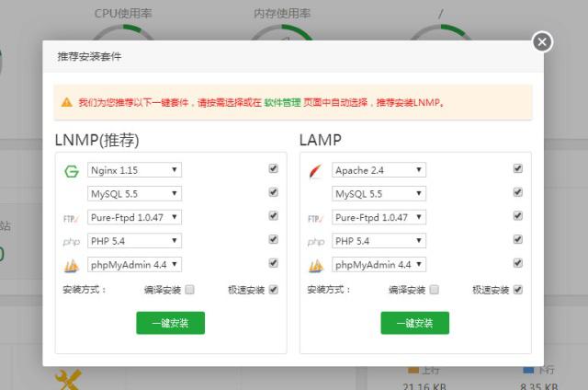Viewport: 588px width, 390px height.
Task: Open the LNMP Pure-Ftpd 1.0.47 dropdown
Action: (x=134, y=217)
